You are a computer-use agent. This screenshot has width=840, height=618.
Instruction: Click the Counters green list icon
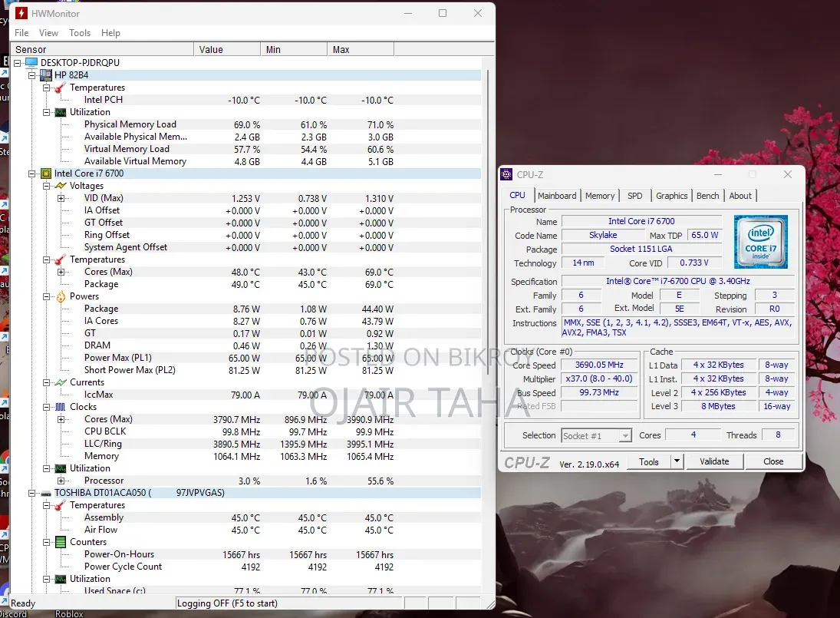pos(61,542)
